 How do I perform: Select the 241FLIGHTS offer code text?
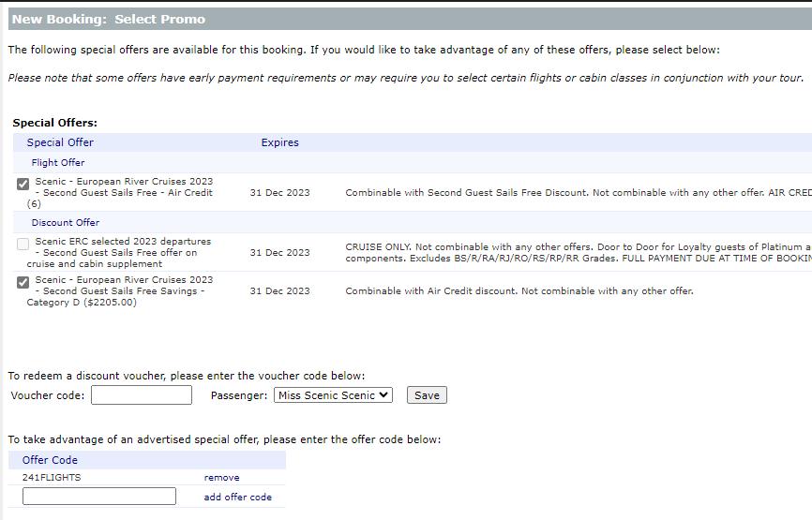(x=52, y=478)
